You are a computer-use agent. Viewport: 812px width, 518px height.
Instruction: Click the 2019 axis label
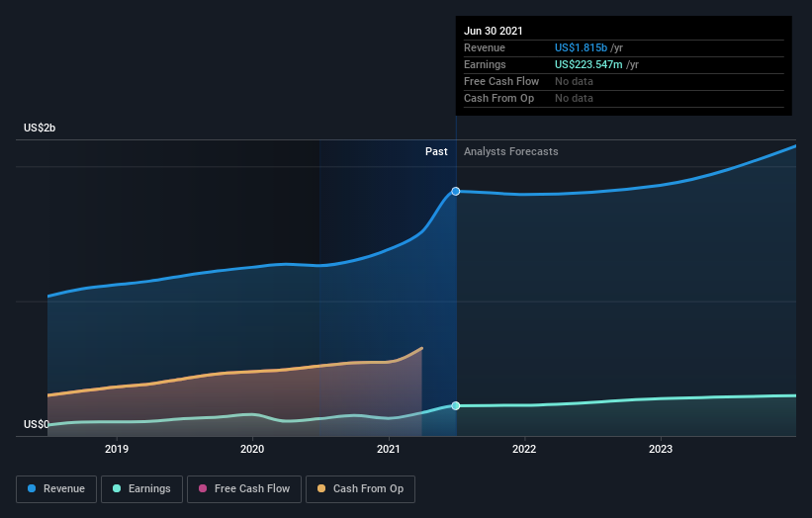click(x=117, y=449)
